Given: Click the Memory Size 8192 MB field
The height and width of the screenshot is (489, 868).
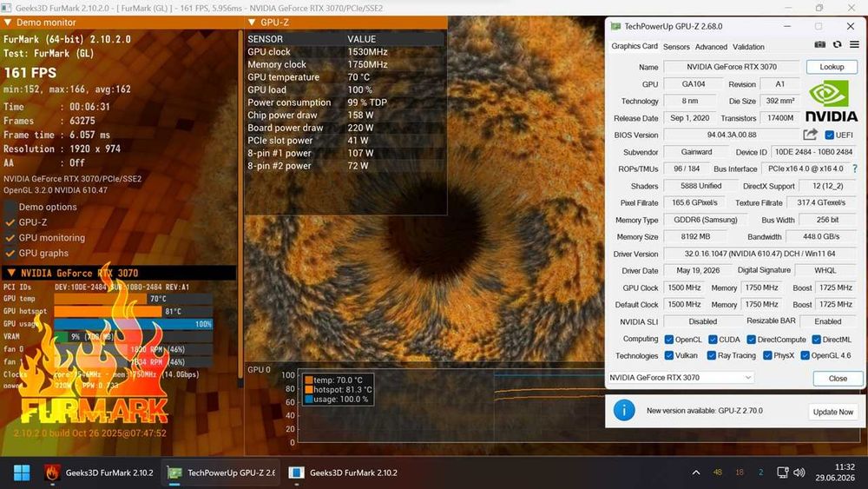Looking at the screenshot, I should [695, 237].
